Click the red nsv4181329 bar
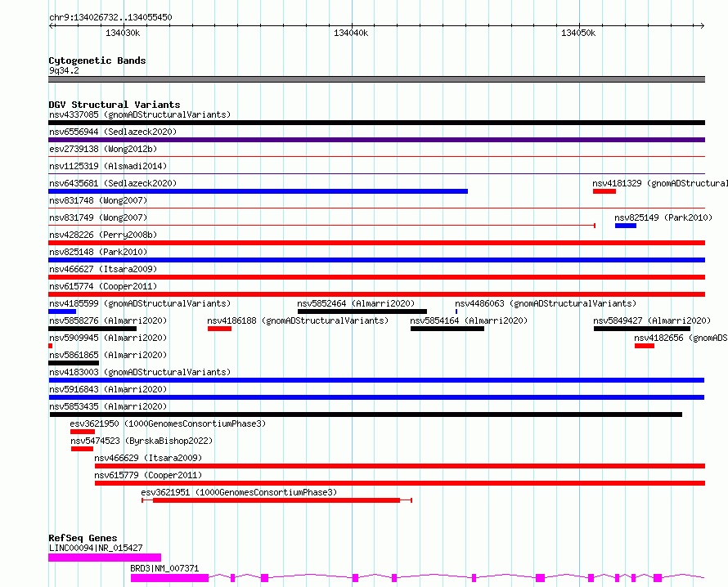This screenshot has width=728, height=587. [x=604, y=191]
